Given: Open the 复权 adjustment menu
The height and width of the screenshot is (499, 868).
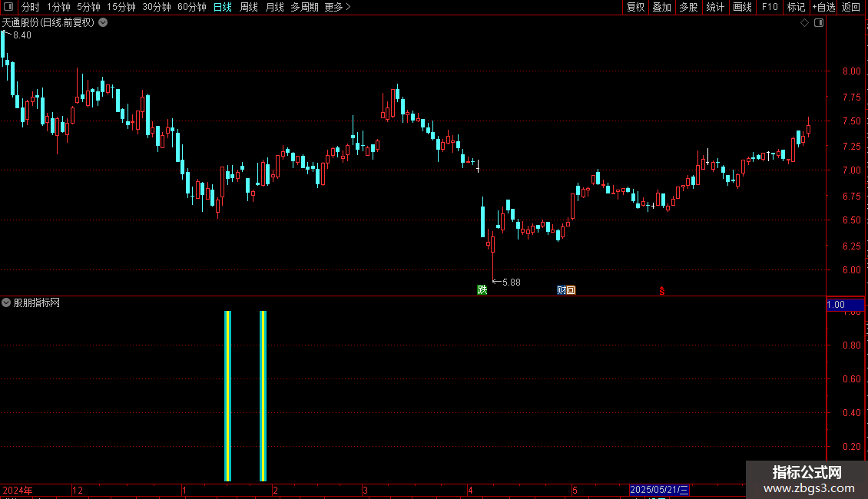Looking at the screenshot, I should pyautogui.click(x=635, y=7).
